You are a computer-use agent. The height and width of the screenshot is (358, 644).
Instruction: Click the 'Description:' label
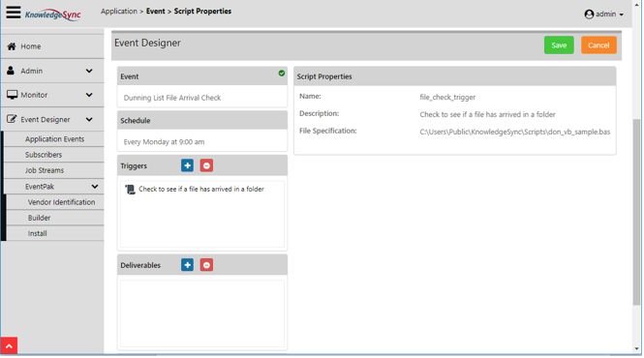tap(320, 113)
